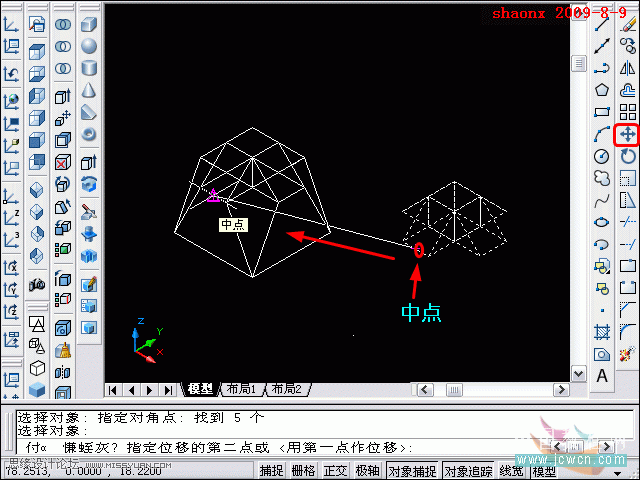The width and height of the screenshot is (640, 480).
Task: Select the Array tool
Action: point(628,112)
